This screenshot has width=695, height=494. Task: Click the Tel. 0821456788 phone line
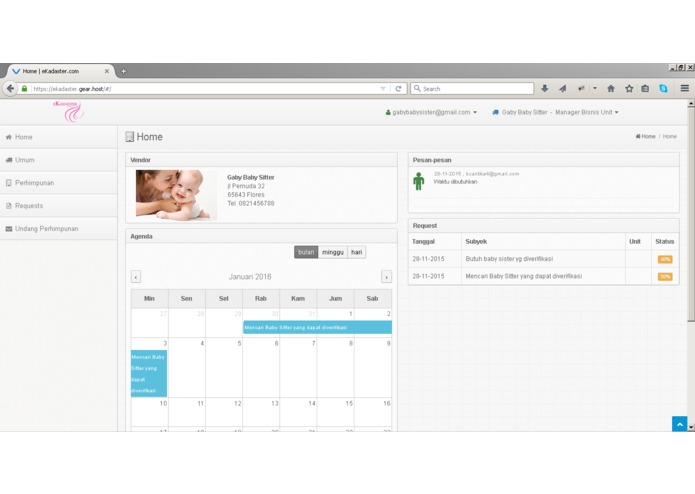(x=251, y=203)
